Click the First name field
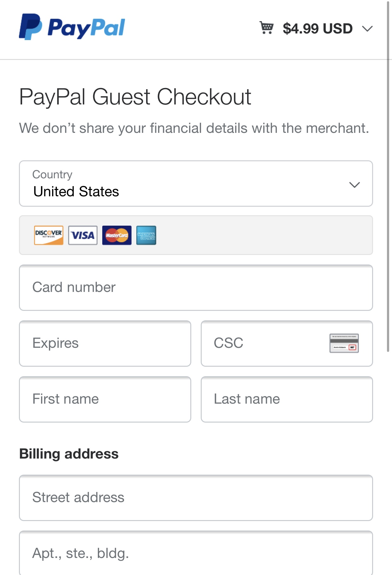Viewport: 392px width, 575px height. point(105,399)
